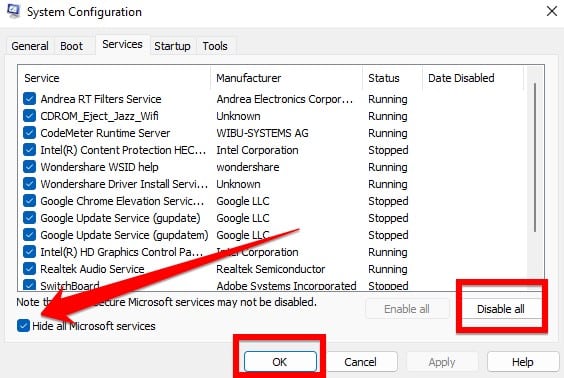Go to the Startup tab
The height and width of the screenshot is (378, 564).
coord(172,46)
